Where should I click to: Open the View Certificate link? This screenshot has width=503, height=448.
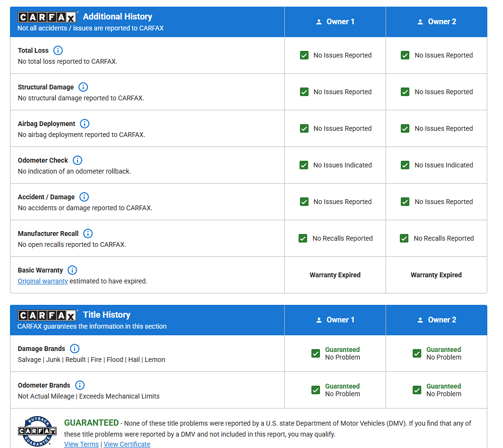(127, 444)
